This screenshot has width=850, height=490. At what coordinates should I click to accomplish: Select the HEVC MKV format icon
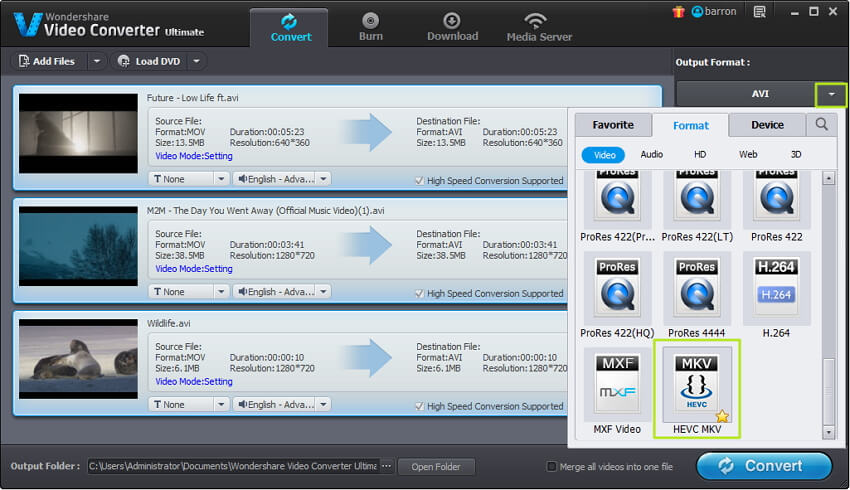[x=697, y=385]
